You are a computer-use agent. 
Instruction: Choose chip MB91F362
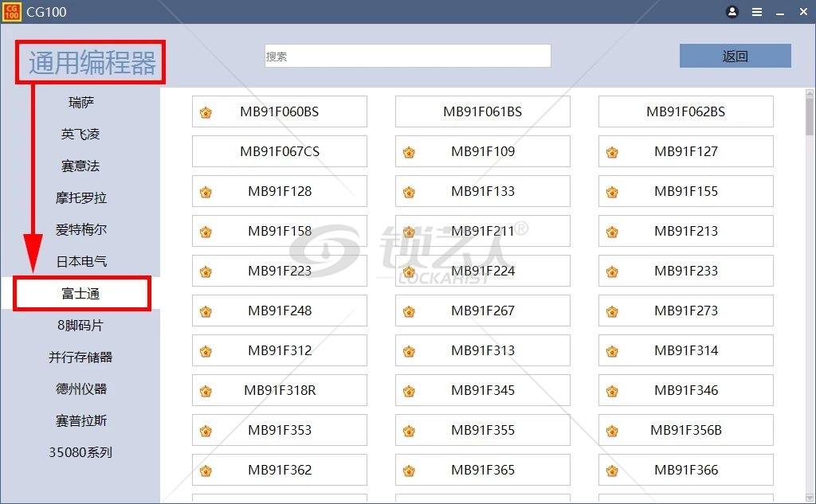coord(280,470)
